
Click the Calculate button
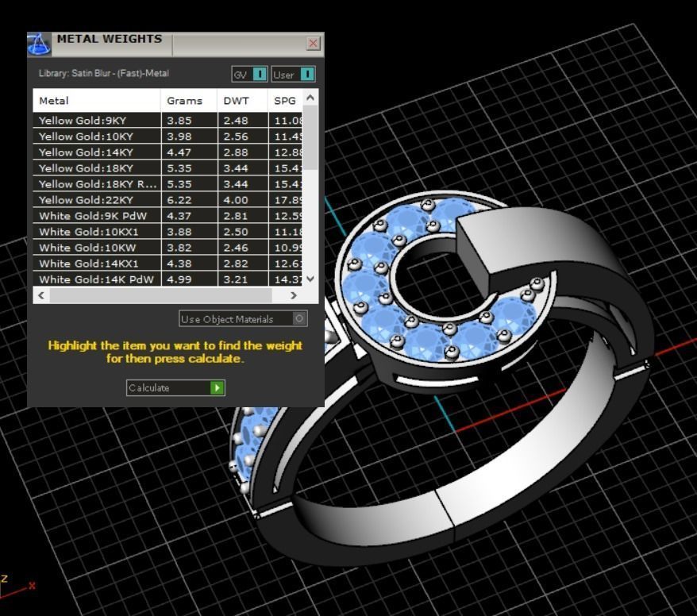175,387
